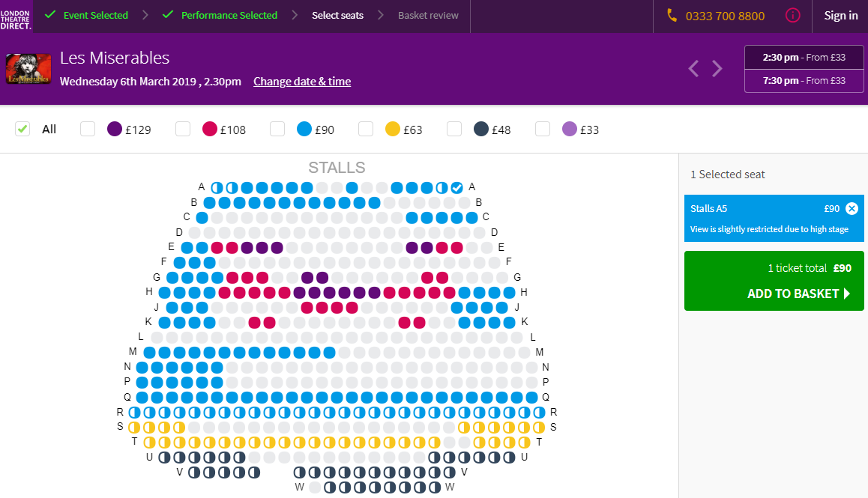Open the information icon in header

click(x=793, y=16)
